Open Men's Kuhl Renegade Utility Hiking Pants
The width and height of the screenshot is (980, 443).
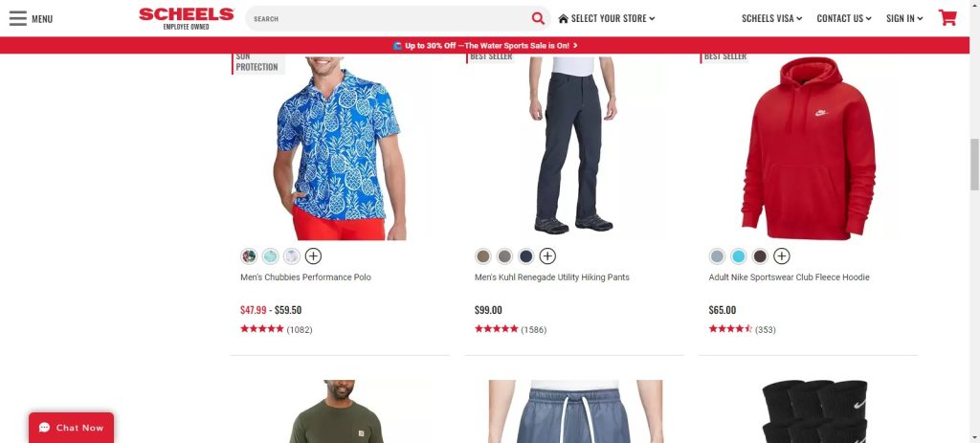point(552,277)
